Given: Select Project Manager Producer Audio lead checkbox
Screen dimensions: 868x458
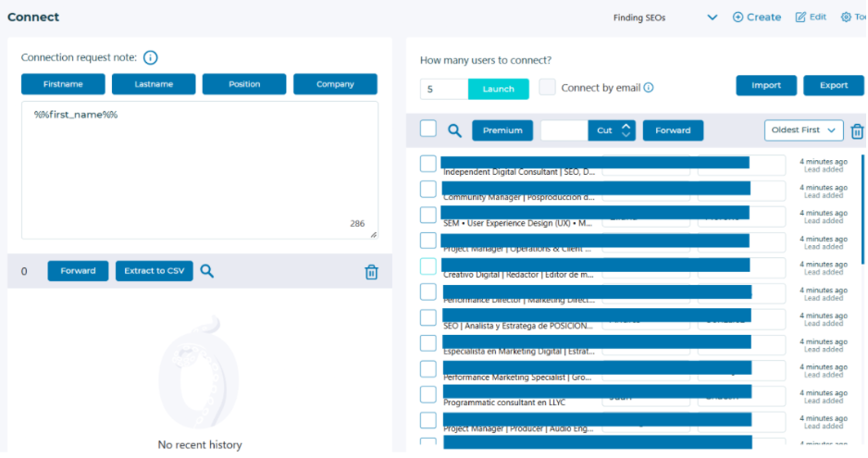Looking at the screenshot, I should (x=428, y=420).
